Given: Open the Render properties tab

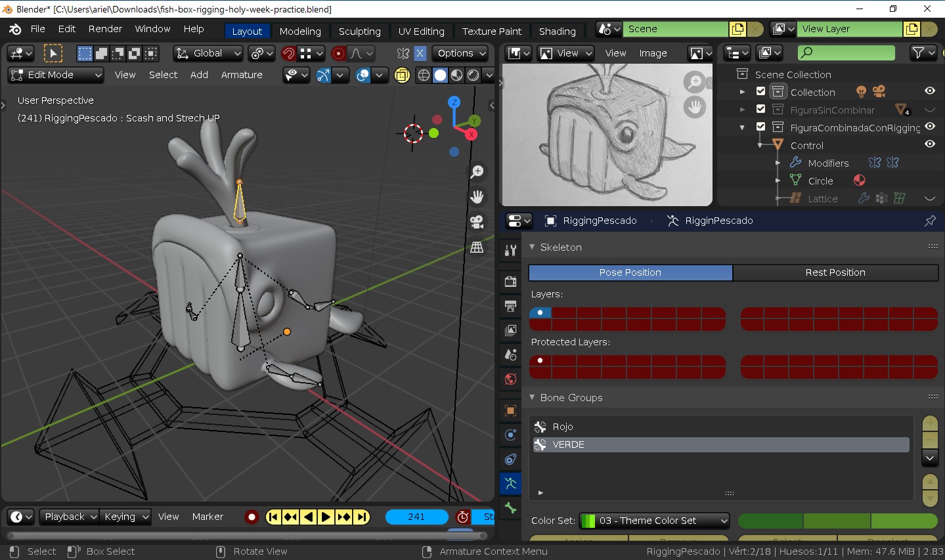Looking at the screenshot, I should point(510,281).
